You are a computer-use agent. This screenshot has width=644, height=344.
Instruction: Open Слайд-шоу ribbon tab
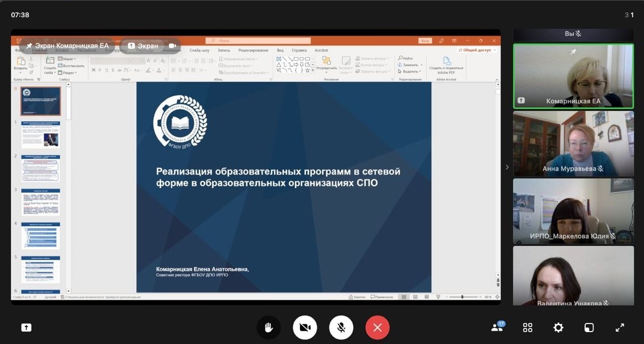point(200,50)
